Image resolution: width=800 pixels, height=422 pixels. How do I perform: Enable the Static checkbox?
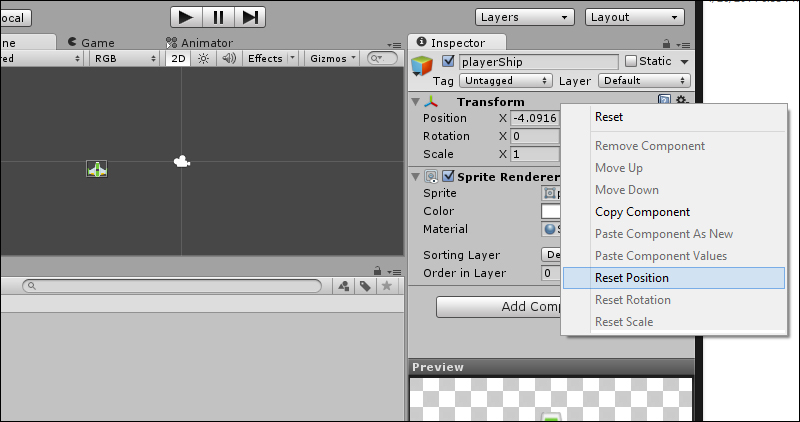(x=630, y=62)
